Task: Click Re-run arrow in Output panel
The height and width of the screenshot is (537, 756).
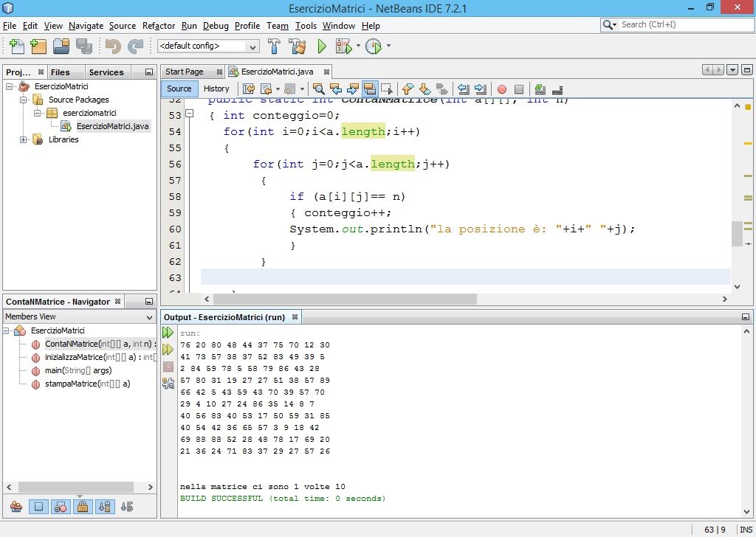Action: 168,333
